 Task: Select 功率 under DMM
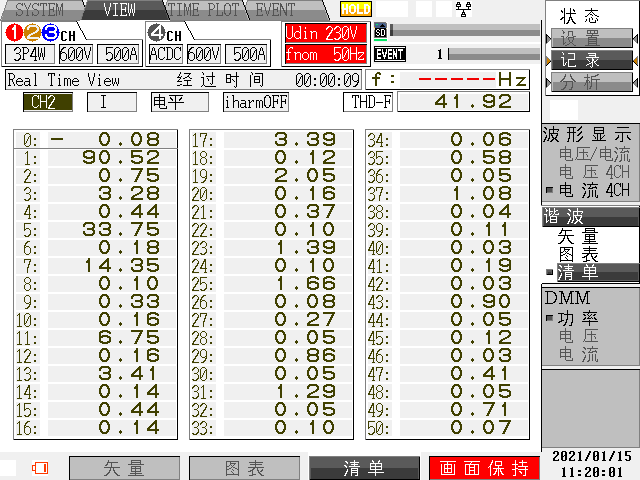pyautogui.click(x=578, y=318)
